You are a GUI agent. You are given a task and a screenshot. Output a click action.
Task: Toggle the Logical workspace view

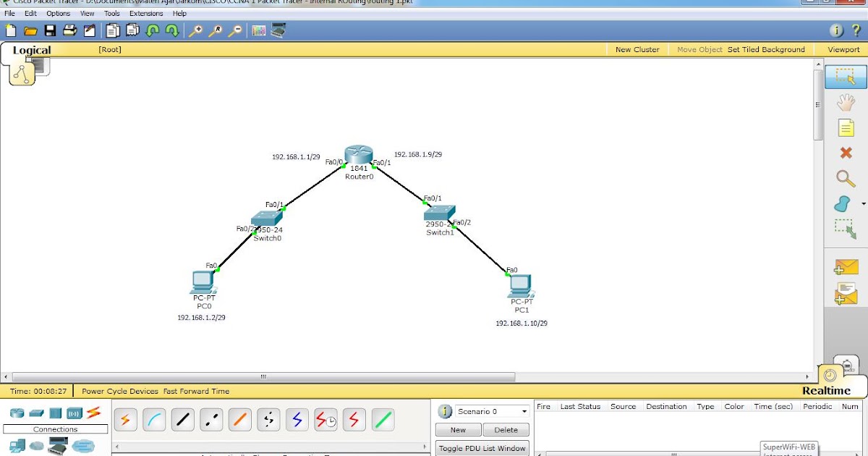pos(31,49)
